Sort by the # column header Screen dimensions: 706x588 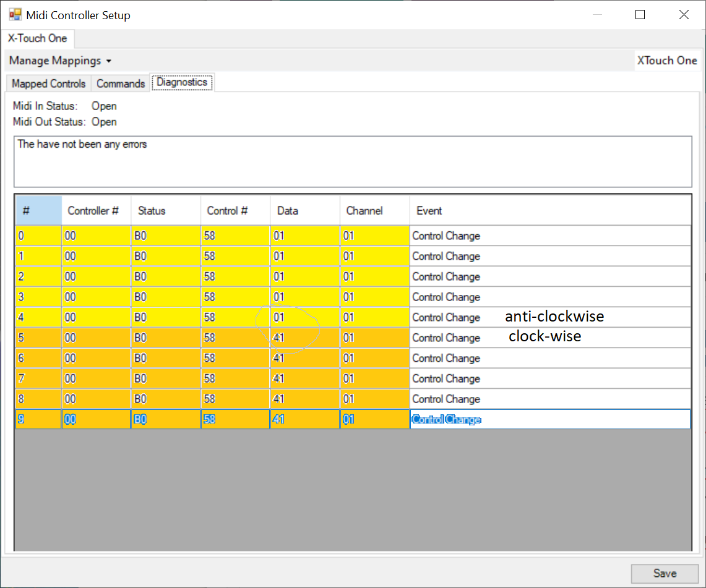[x=39, y=211]
